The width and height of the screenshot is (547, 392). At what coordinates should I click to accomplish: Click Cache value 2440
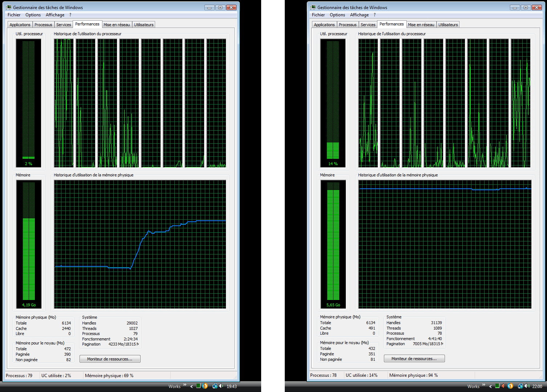(x=66, y=328)
